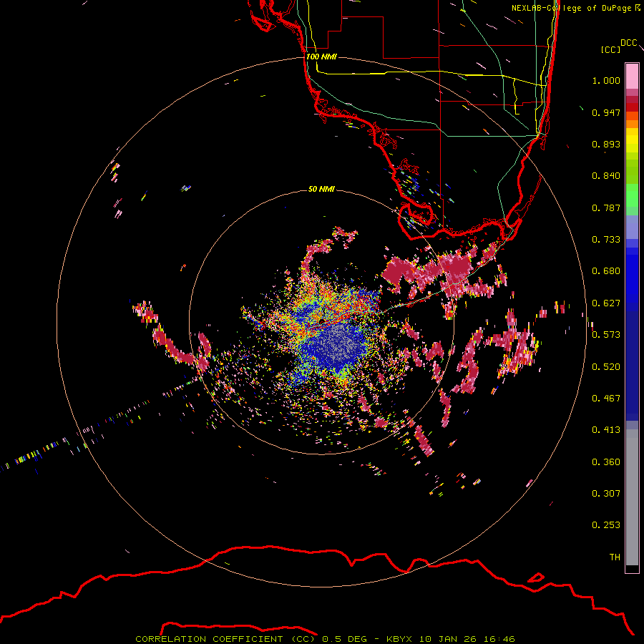Image resolution: width=644 pixels, height=644 pixels.
Task: Click the 16:46 timestamp
Action: [499, 639]
